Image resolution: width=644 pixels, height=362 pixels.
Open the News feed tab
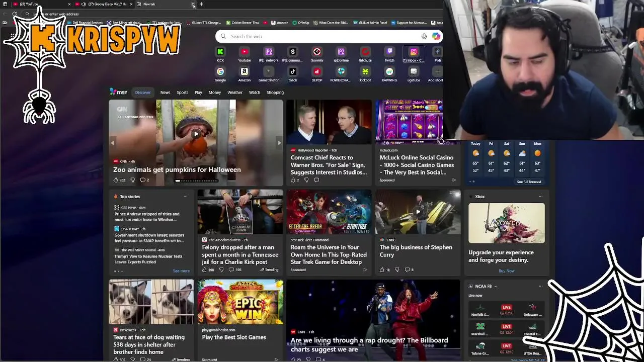point(165,93)
